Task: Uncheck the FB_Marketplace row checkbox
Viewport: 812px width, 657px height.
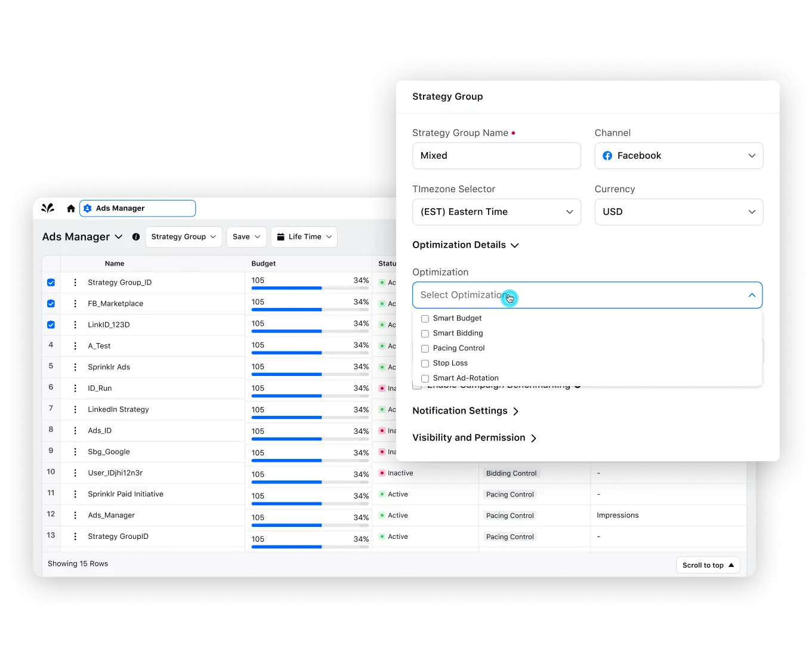Action: (51, 304)
